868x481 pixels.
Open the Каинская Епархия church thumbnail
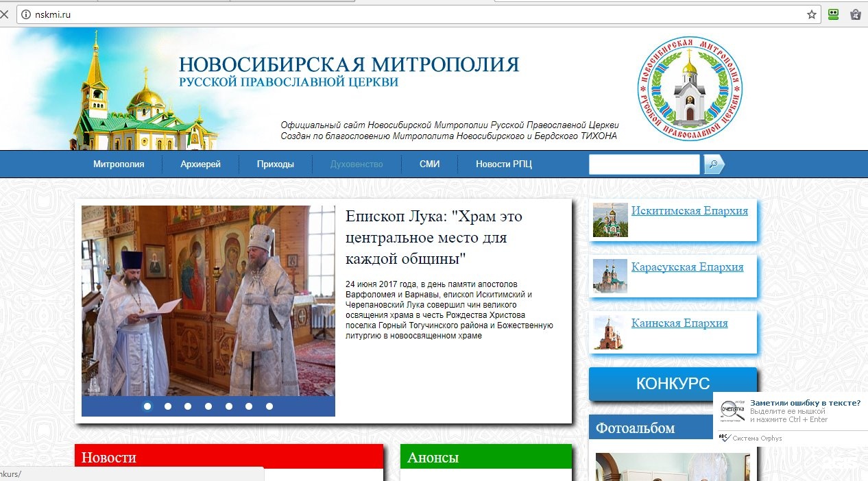click(x=610, y=332)
